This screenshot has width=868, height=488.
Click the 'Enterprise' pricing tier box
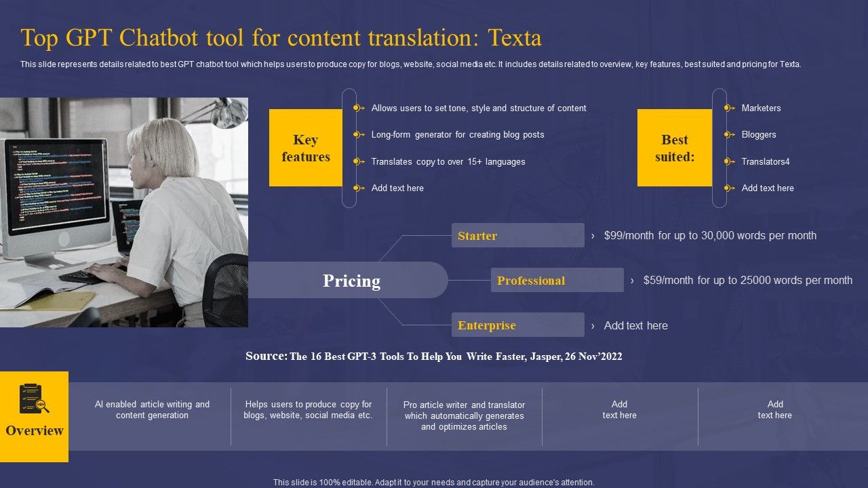pyautogui.click(x=518, y=325)
